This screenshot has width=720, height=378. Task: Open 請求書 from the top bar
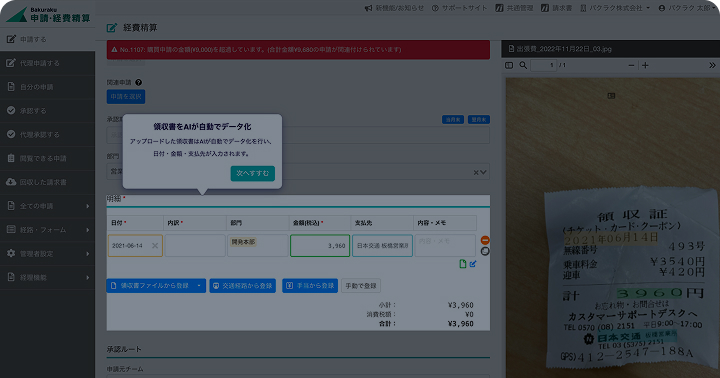[557, 8]
